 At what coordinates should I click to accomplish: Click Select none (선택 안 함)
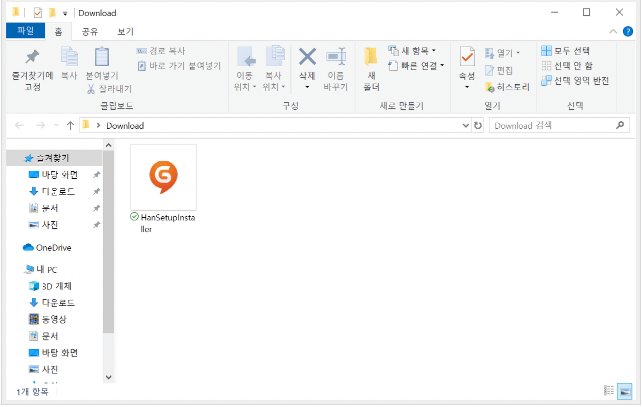(567, 66)
